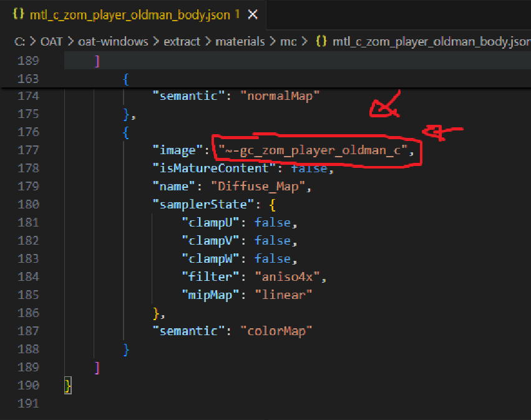Click the yellow closing brace on line 190
Image resolution: width=531 pixels, height=420 pixels.
pos(68,385)
